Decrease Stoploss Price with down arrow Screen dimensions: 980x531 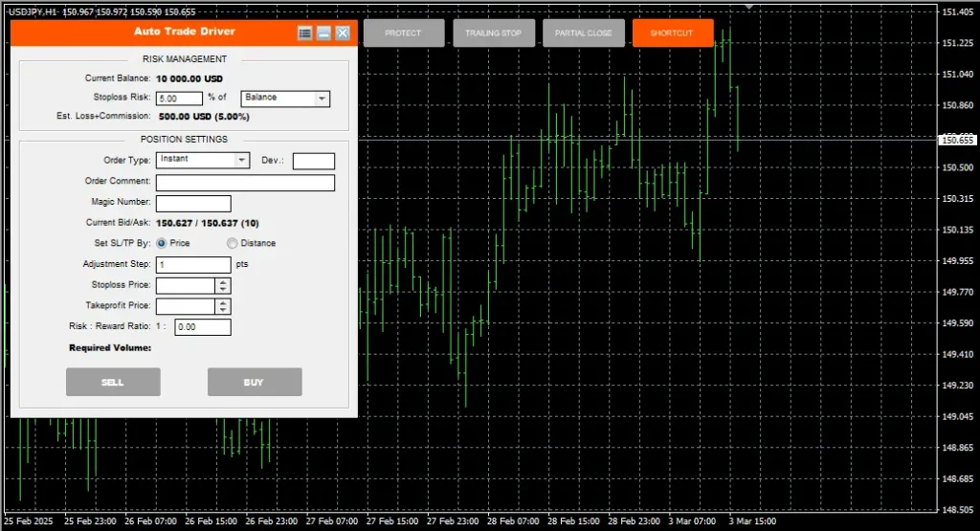(223, 290)
